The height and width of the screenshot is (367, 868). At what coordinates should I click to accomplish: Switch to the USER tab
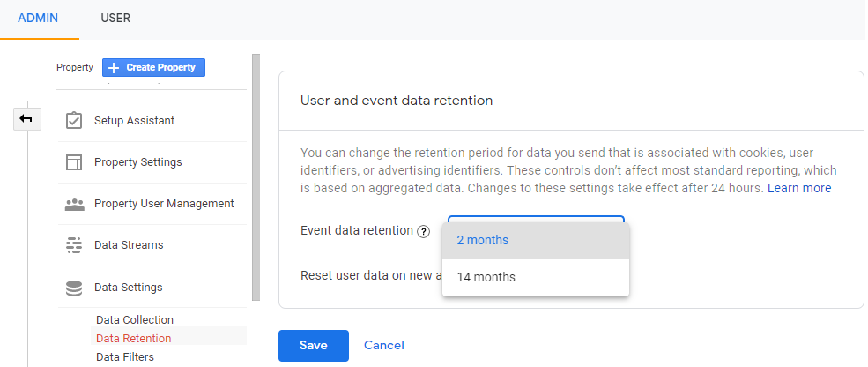(x=116, y=18)
